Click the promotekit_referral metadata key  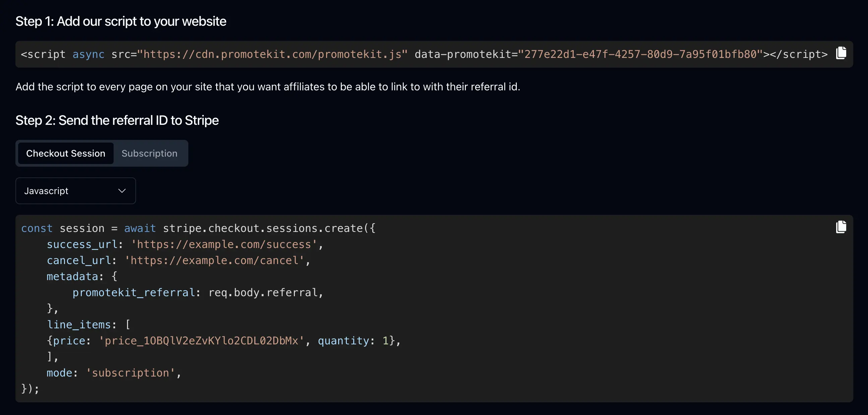tap(134, 293)
